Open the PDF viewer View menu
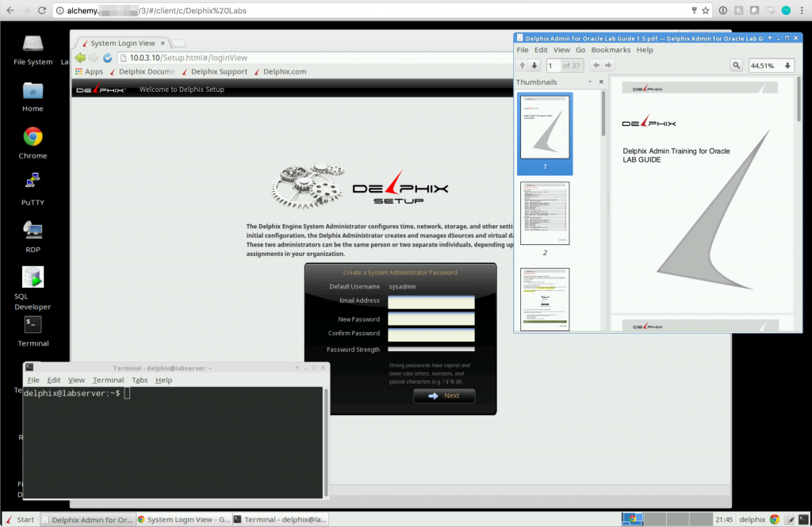This screenshot has width=812, height=527. [x=561, y=50]
